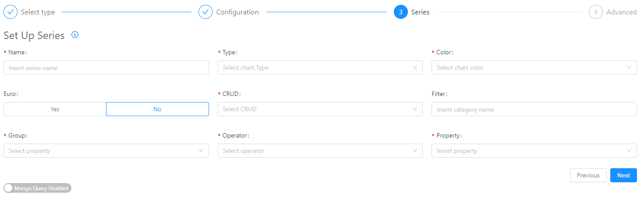Open the Group property dropdown
This screenshot has height=198, width=644.
[x=106, y=151]
